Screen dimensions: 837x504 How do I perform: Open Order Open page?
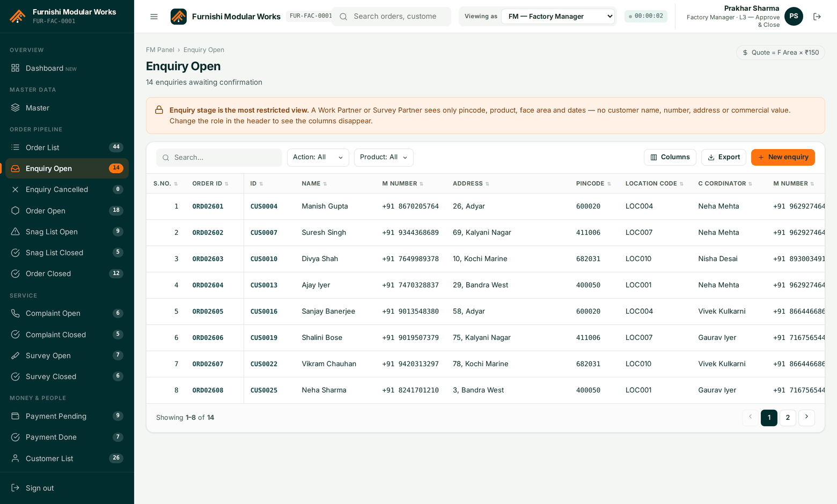(67, 211)
